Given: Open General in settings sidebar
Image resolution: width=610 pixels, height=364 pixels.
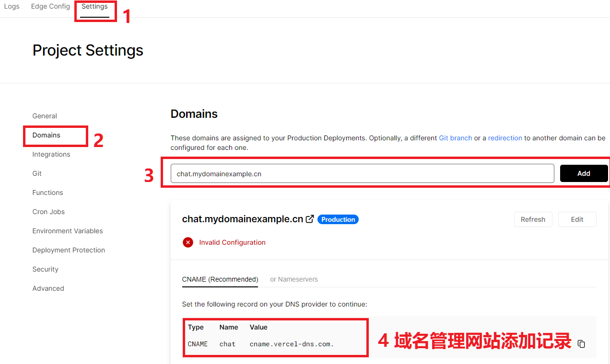Looking at the screenshot, I should click(45, 116).
